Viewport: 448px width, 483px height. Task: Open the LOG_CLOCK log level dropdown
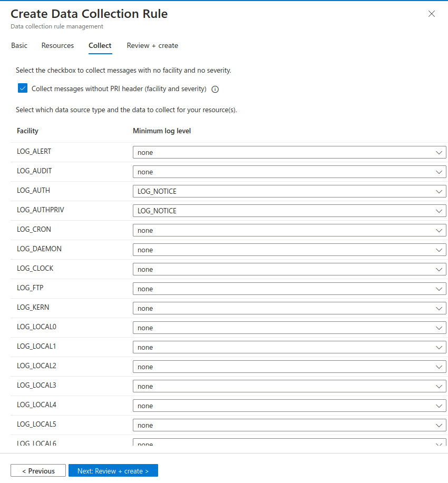(x=289, y=269)
